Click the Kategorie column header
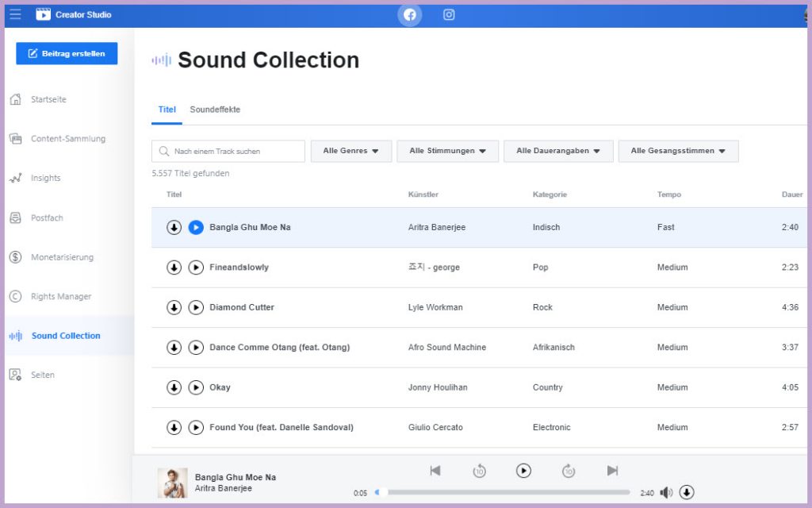The image size is (812, 508). pos(550,194)
